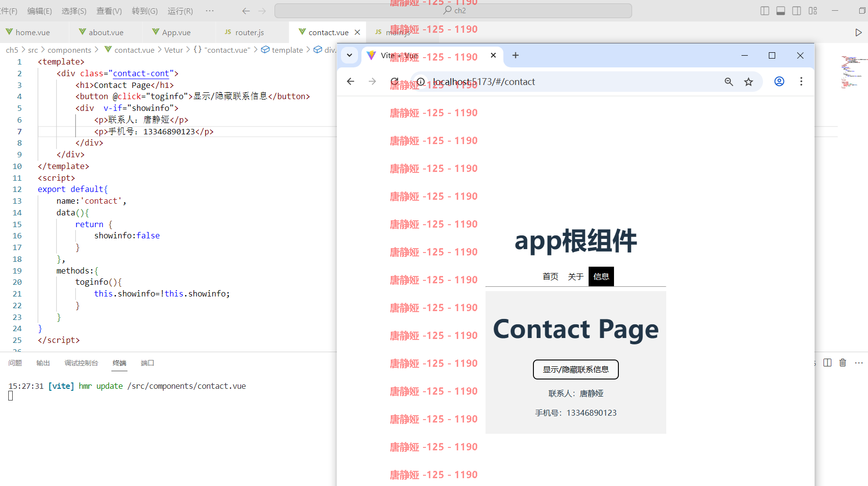This screenshot has height=486, width=868.
Task: Click line number 12 in gutter
Action: click(17, 190)
